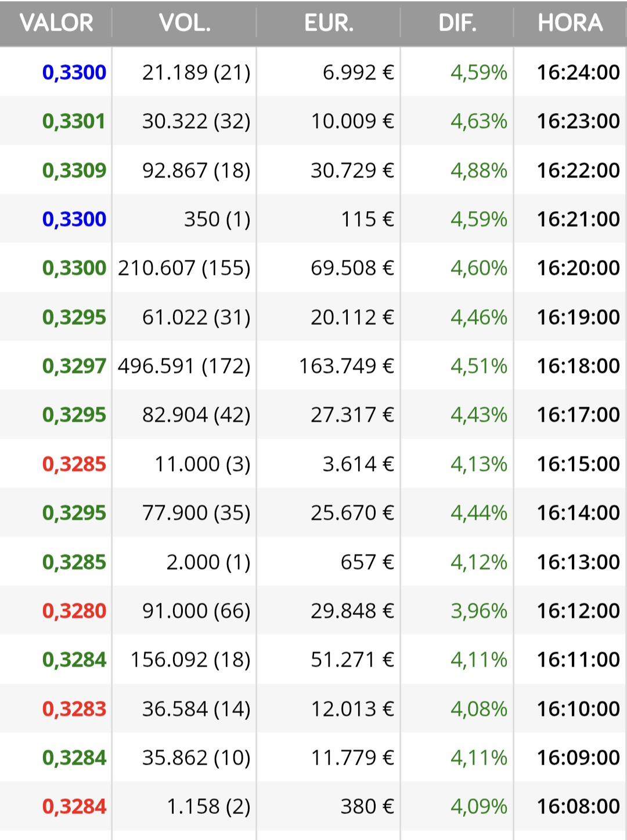Image resolution: width=627 pixels, height=840 pixels.
Task: Click volume 350 (1)
Action: [x=217, y=219]
